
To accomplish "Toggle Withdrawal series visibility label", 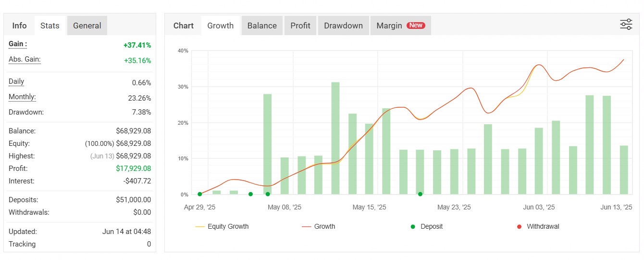I will pyautogui.click(x=543, y=227).
